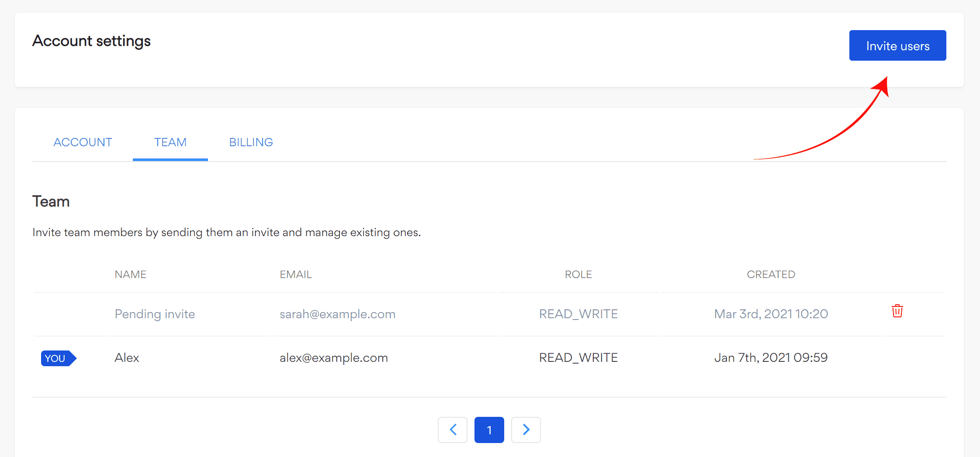Select the sarah@example.com email cell

(337, 314)
